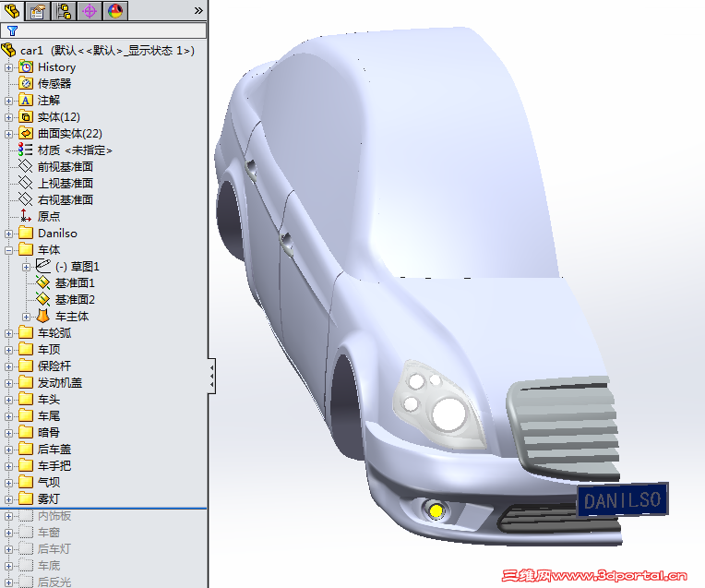Expand the 车轮弧 folder
The height and width of the screenshot is (588, 705).
pyautogui.click(x=8, y=334)
